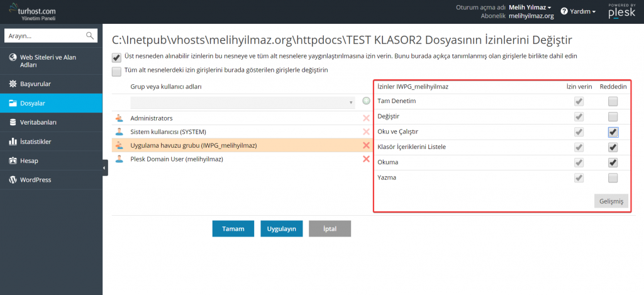Click the Gelişmiş advanced button
Screen dimensions: 644x295
[611, 201]
